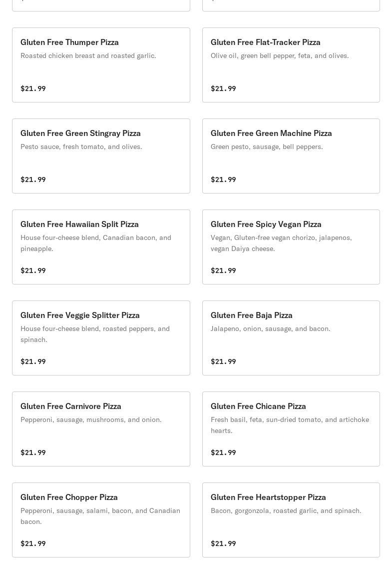392x561 pixels.
Task: Click Chopper Pizza pepperoni salami description
Action: point(100,516)
